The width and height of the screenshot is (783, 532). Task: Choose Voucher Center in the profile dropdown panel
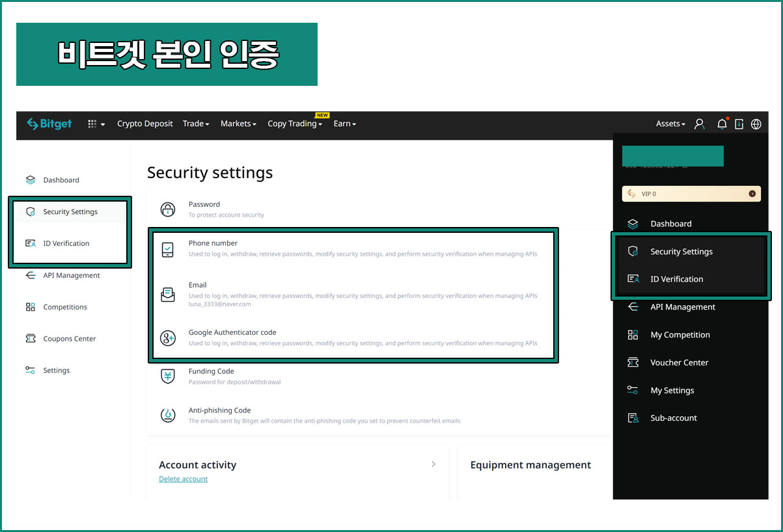(680, 362)
